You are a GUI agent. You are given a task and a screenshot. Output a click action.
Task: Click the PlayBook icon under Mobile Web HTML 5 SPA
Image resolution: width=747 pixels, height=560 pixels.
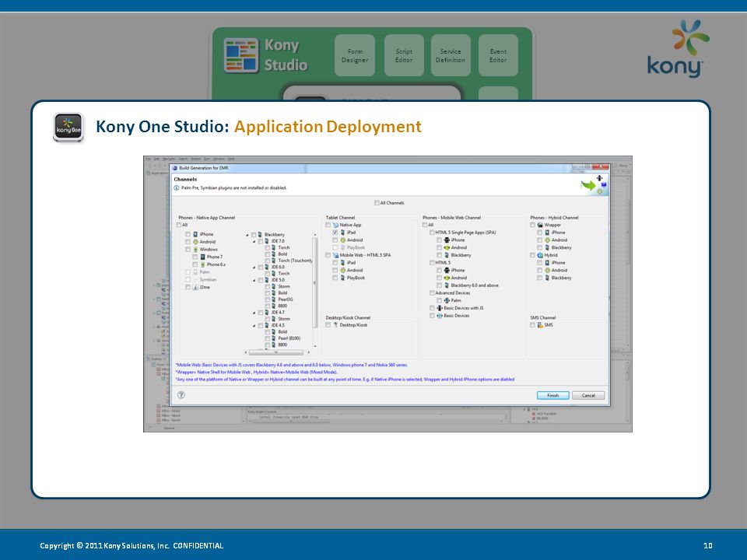342,278
